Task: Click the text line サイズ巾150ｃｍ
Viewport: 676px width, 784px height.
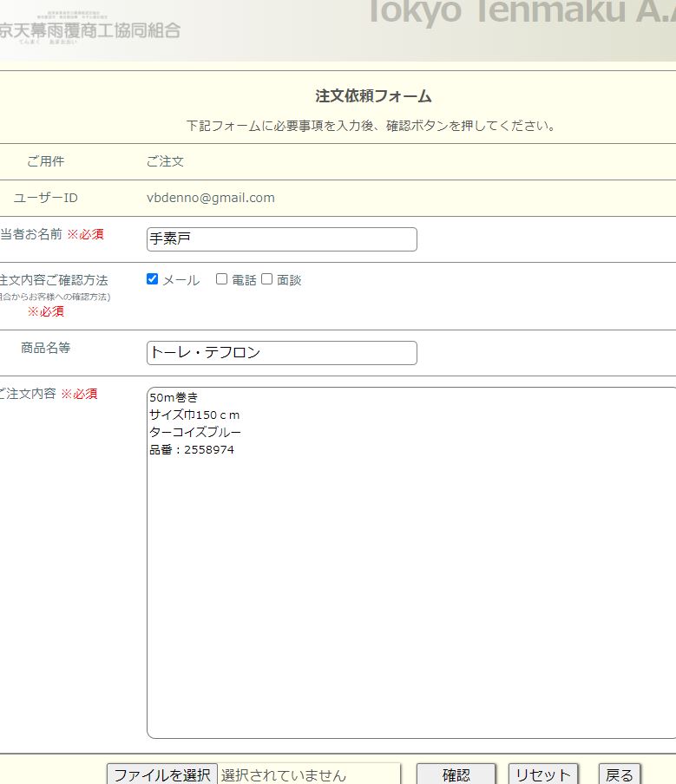Action: point(194,415)
